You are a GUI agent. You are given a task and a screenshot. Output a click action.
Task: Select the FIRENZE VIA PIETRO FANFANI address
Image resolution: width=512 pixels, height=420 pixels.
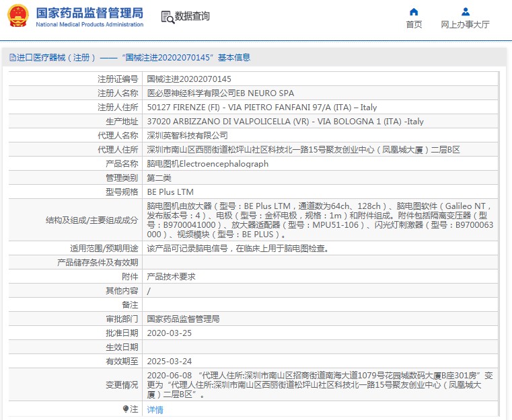click(x=262, y=108)
